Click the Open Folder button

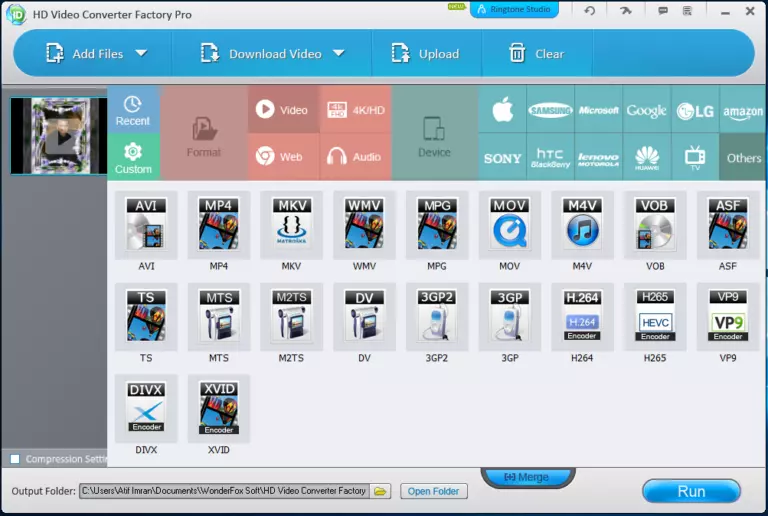pos(433,491)
